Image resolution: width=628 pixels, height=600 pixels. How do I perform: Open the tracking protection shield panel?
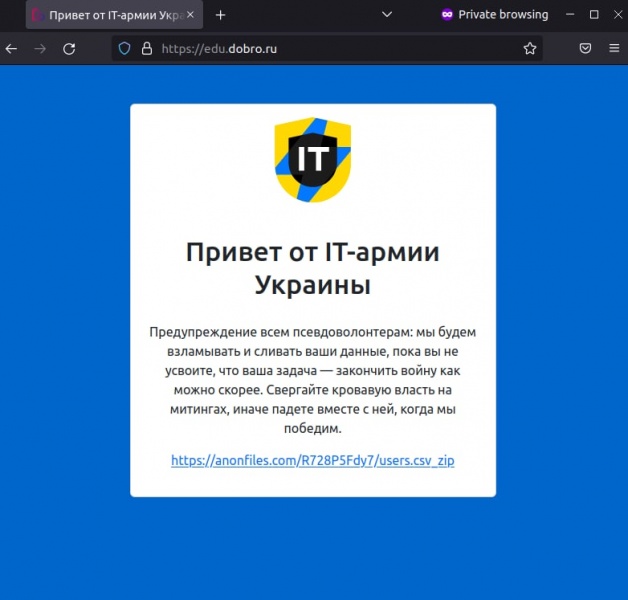[125, 48]
